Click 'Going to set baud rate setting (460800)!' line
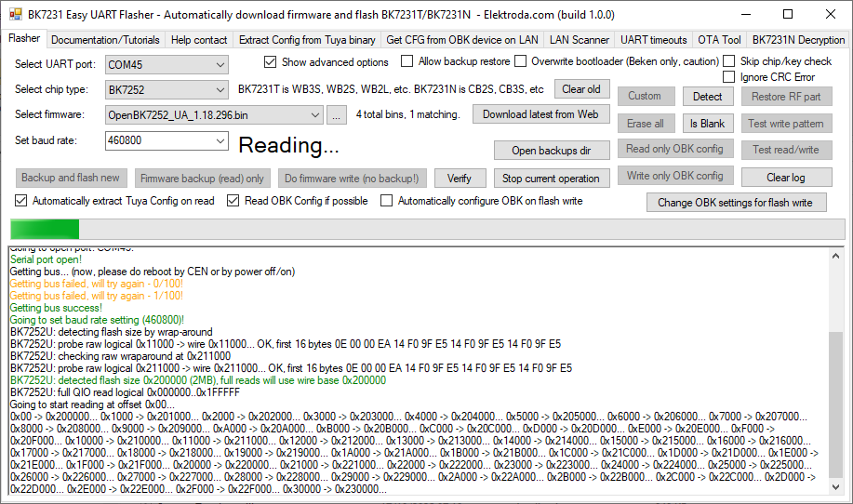 97,320
